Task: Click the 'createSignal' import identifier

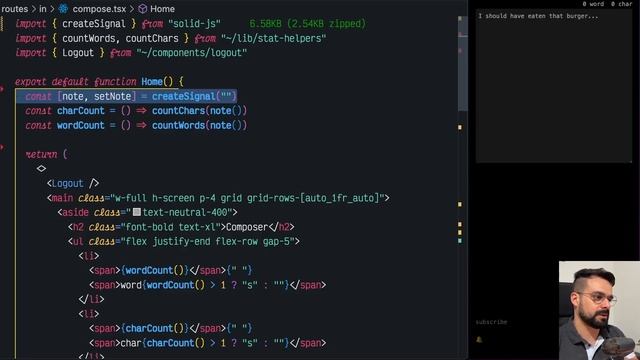Action: (x=94, y=24)
